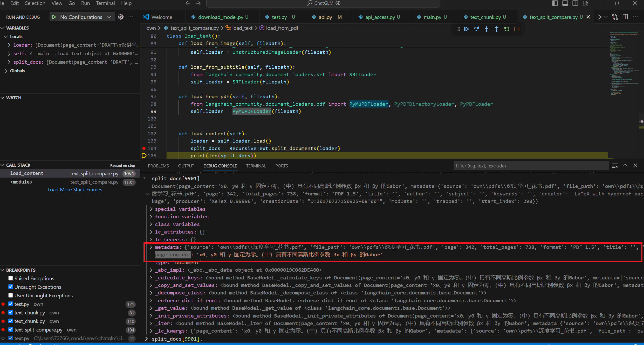
Task: Enable the Raised Exceptions breakpoint checkbox
Action: 11,278
